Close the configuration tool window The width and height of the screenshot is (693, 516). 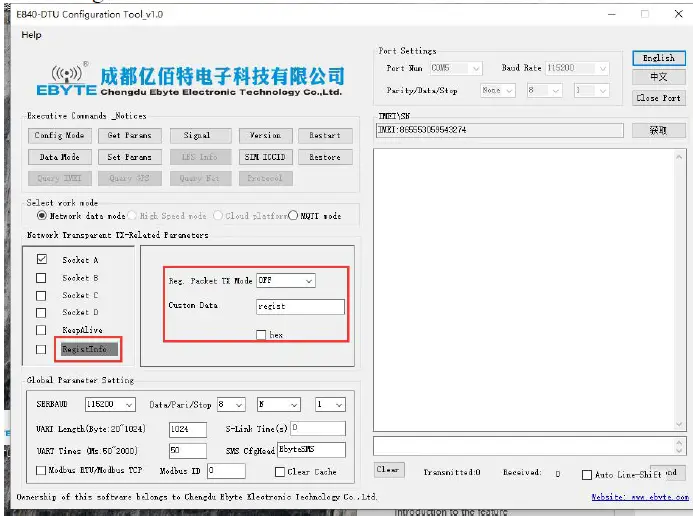[679, 14]
